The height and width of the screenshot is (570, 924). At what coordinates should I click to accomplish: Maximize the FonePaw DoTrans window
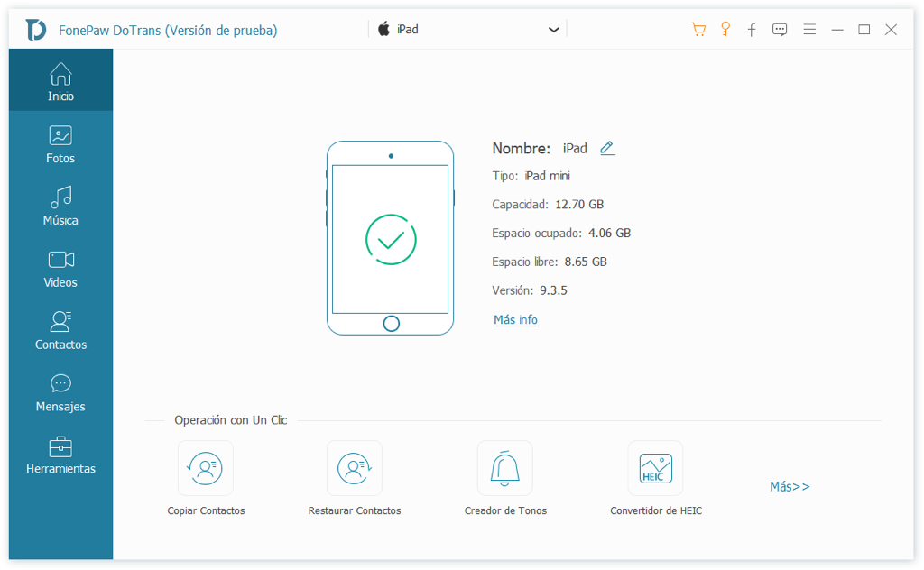point(864,30)
